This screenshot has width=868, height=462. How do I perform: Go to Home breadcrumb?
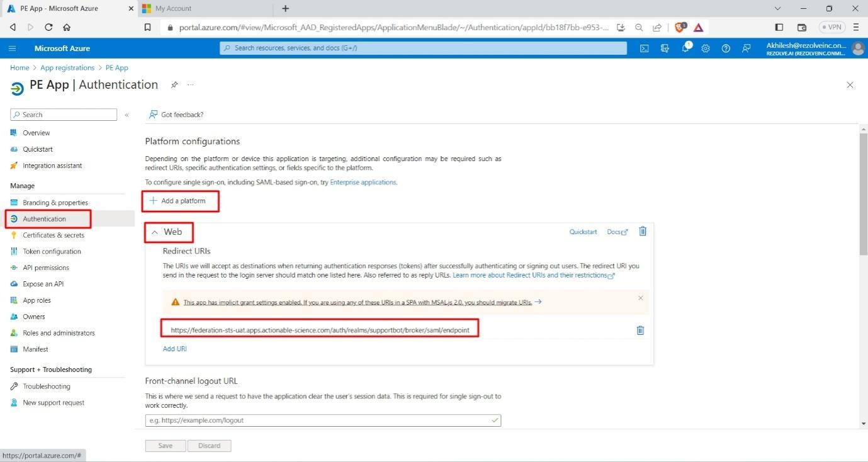pos(20,68)
